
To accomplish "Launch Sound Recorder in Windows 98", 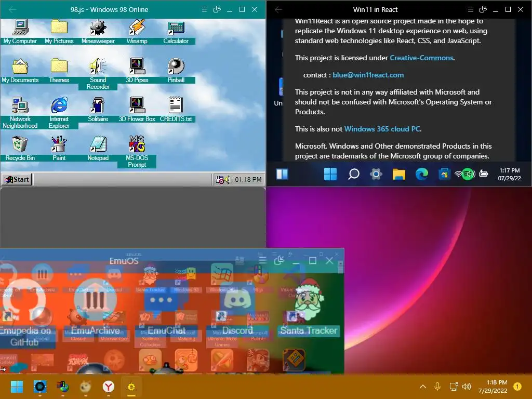I will pos(98,74).
